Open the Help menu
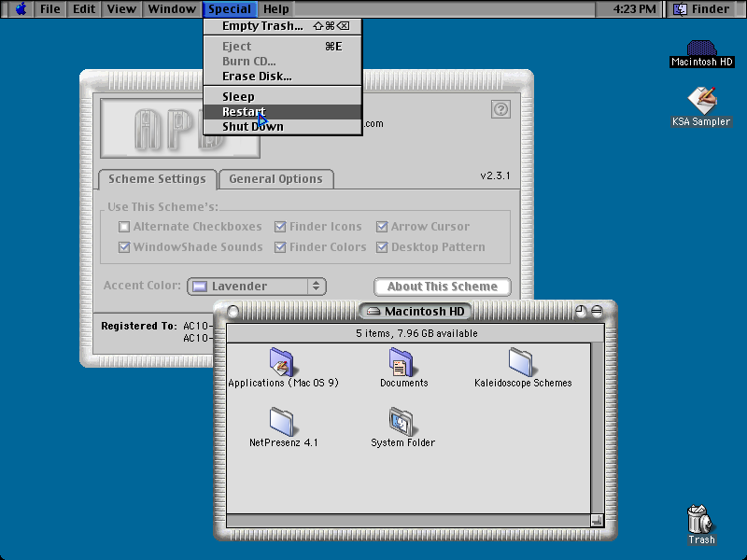 point(276,9)
